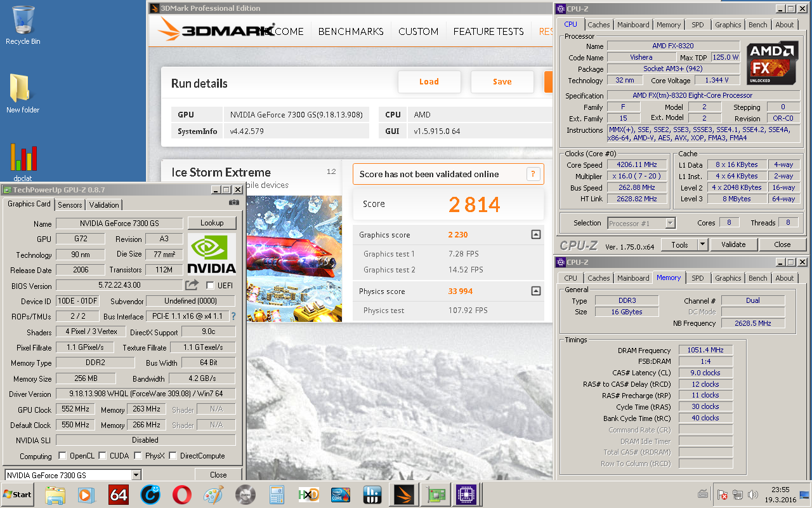Switch to CPU-Z via the taskbar icon
812x508 pixels.
468,495
